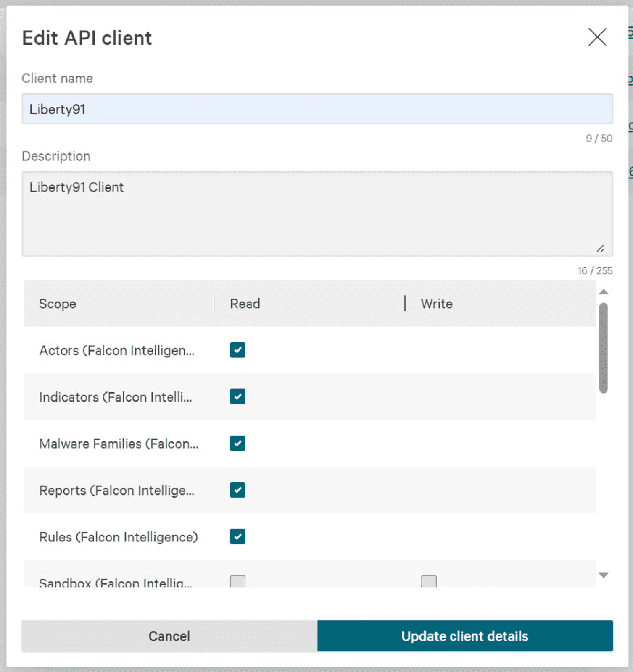This screenshot has height=672, width=633.
Task: Click the Client name label
Action: point(57,78)
